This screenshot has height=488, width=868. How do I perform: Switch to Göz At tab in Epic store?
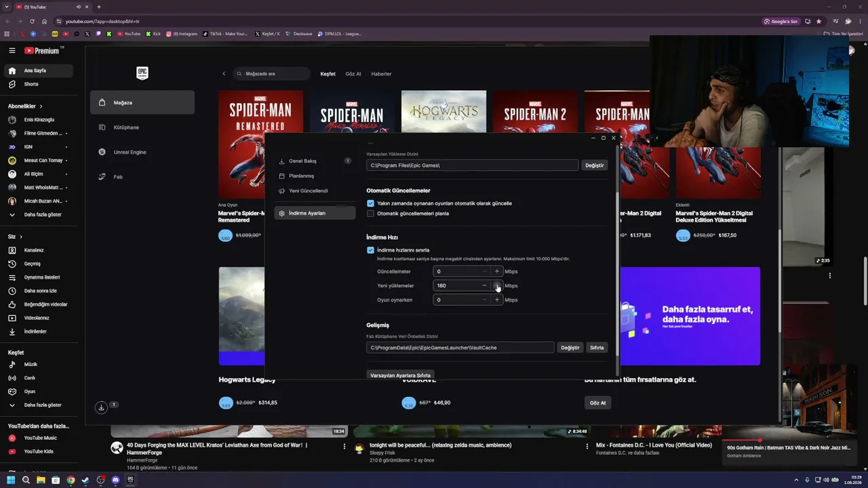(353, 74)
